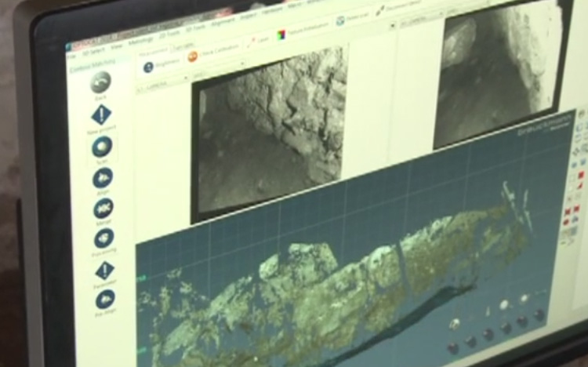Toggle the Laser toolbar button
The width and height of the screenshot is (588, 367).
coord(259,40)
